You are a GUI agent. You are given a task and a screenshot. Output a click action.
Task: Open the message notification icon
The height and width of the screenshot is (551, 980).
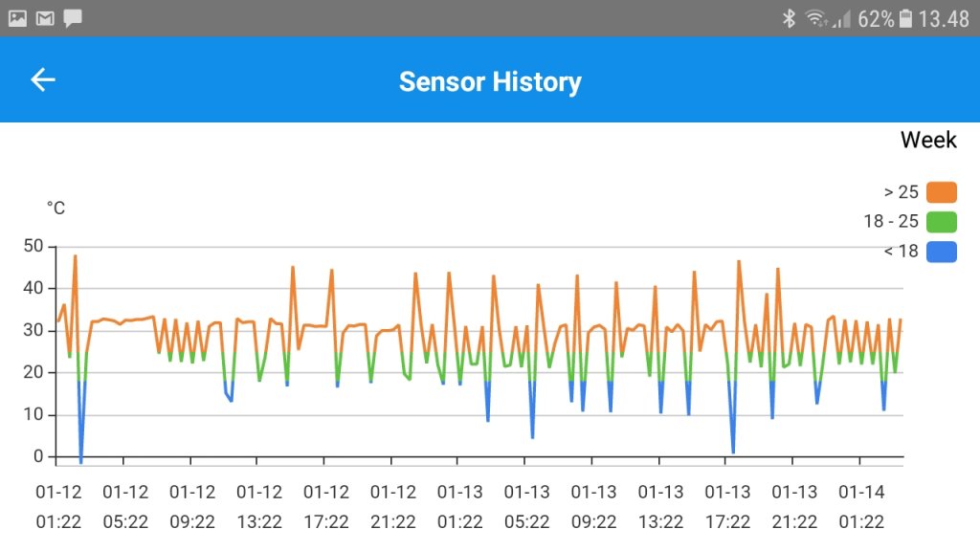[x=71, y=17]
